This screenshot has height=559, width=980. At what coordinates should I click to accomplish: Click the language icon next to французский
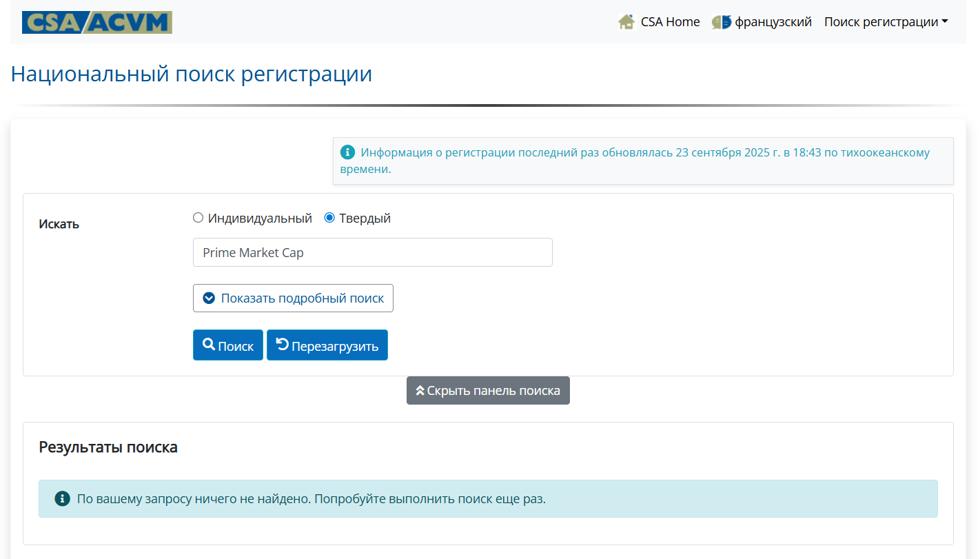pyautogui.click(x=722, y=22)
